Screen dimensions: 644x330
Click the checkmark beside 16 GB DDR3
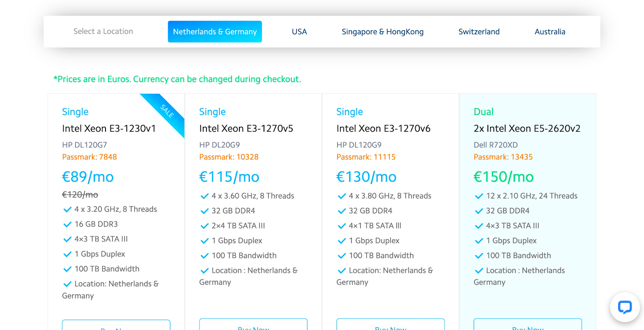click(67, 224)
